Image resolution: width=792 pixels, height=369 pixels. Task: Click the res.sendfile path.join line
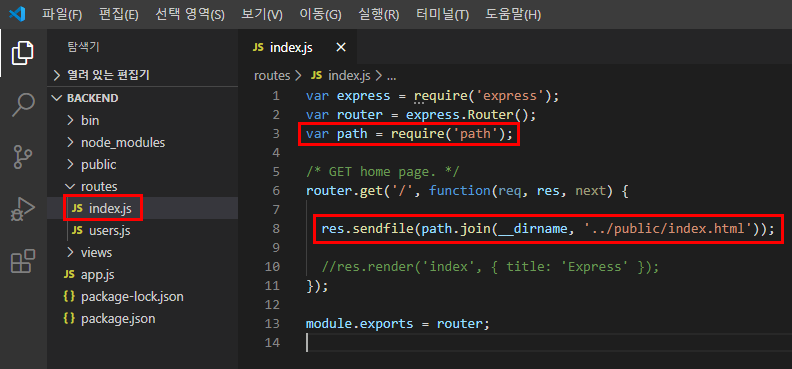click(548, 229)
